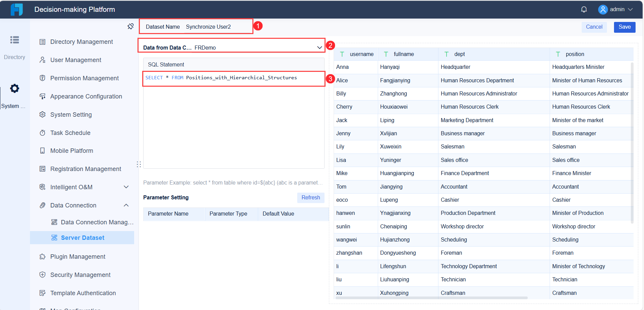Open Data Connection Management page

tap(96, 222)
